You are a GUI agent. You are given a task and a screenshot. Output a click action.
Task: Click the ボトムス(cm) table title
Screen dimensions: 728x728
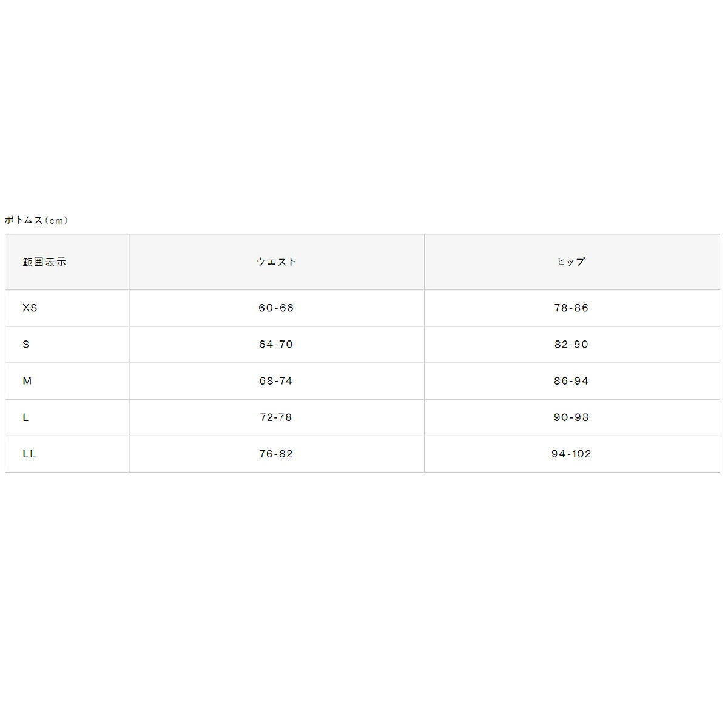(x=36, y=220)
